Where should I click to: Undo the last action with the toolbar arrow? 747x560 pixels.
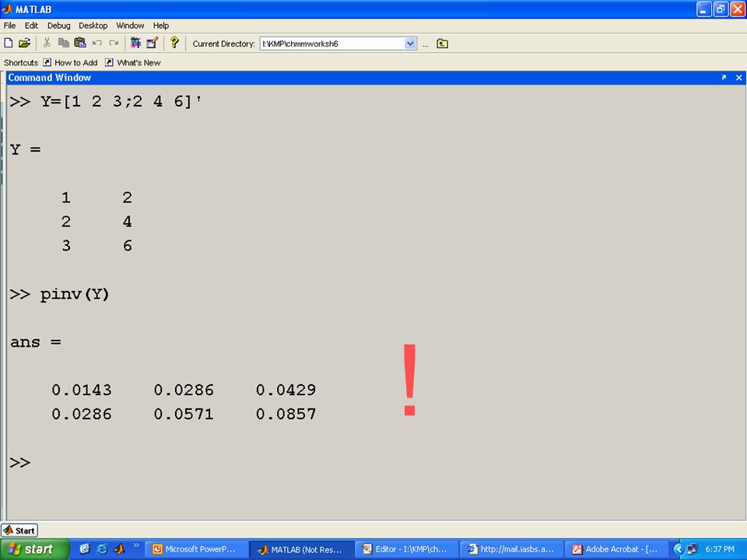(97, 44)
